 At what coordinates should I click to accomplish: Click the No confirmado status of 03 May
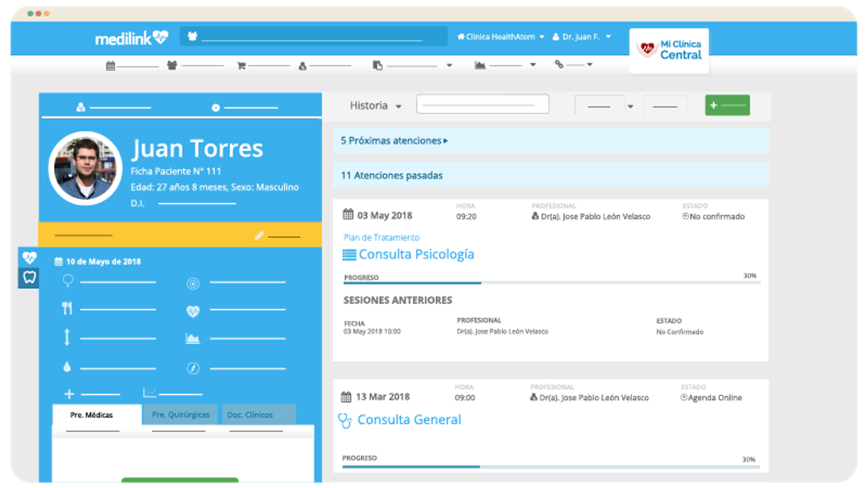(x=713, y=216)
